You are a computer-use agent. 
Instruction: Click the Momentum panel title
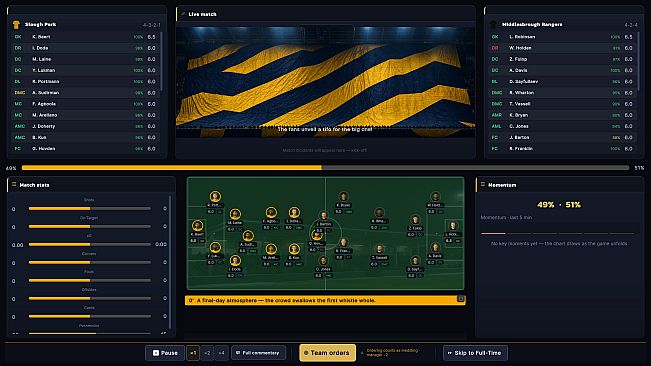502,185
